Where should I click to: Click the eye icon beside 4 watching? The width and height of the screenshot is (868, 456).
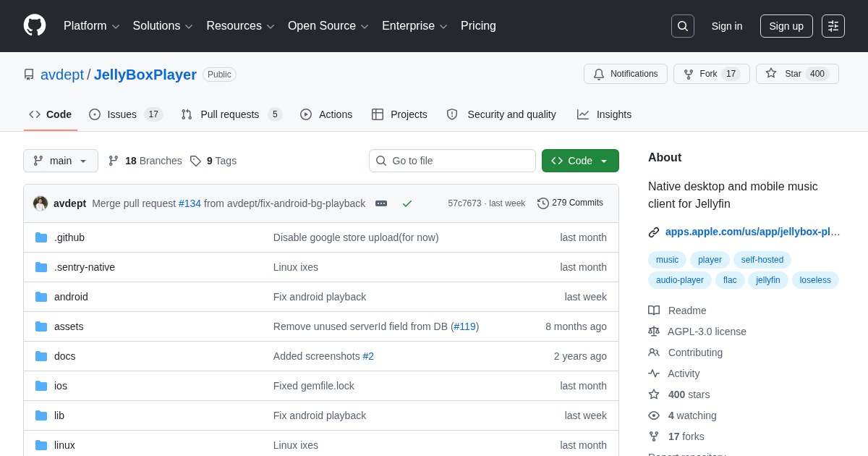(x=654, y=415)
